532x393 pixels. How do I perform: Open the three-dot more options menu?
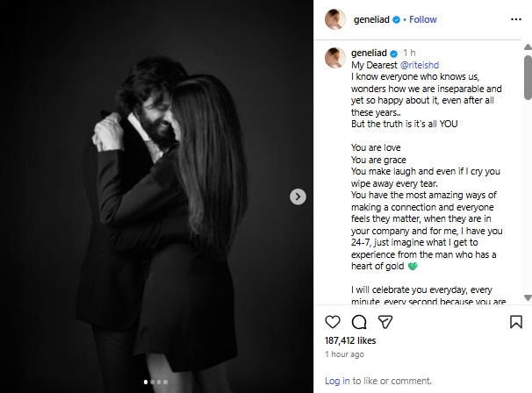click(516, 19)
